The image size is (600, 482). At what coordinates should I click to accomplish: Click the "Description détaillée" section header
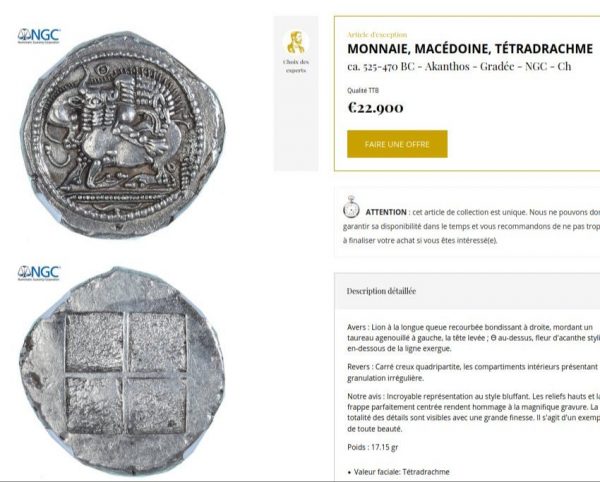(382, 291)
